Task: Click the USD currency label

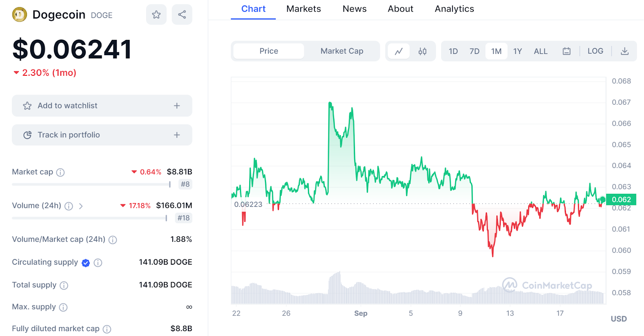Action: [619, 319]
